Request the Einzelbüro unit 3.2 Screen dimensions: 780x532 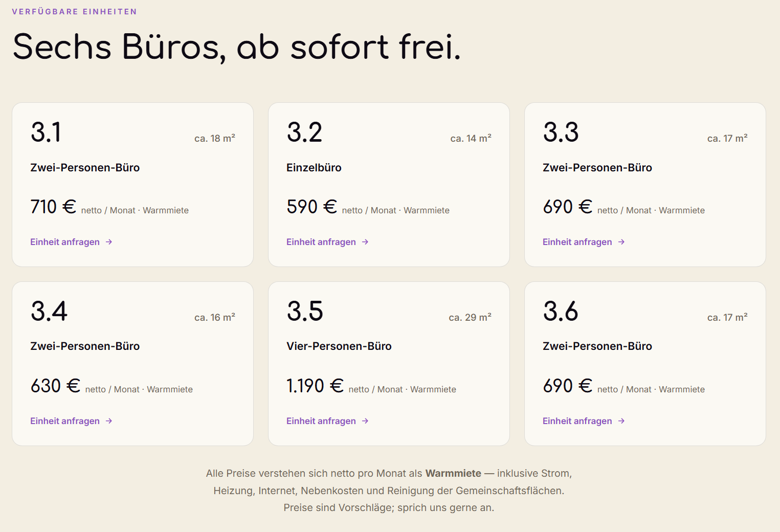pos(327,242)
